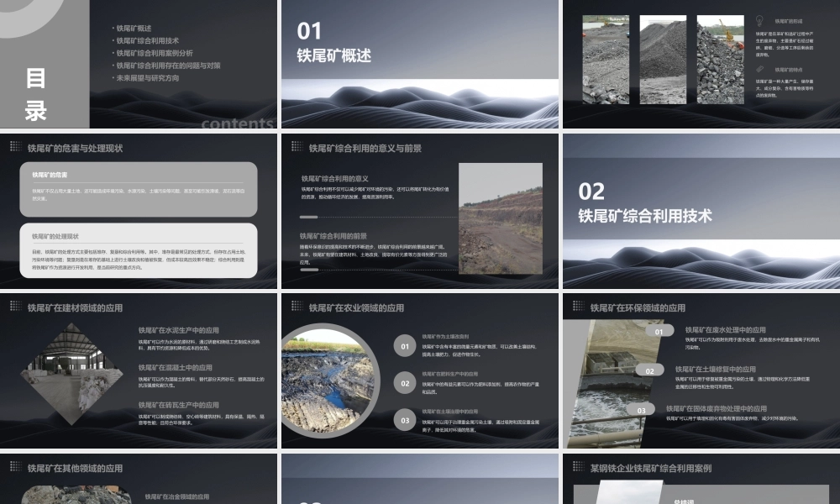This screenshot has height=504, width=840.
Task: Click the 铁尾矿的形成 heading
Action: pyautogui.click(x=789, y=22)
